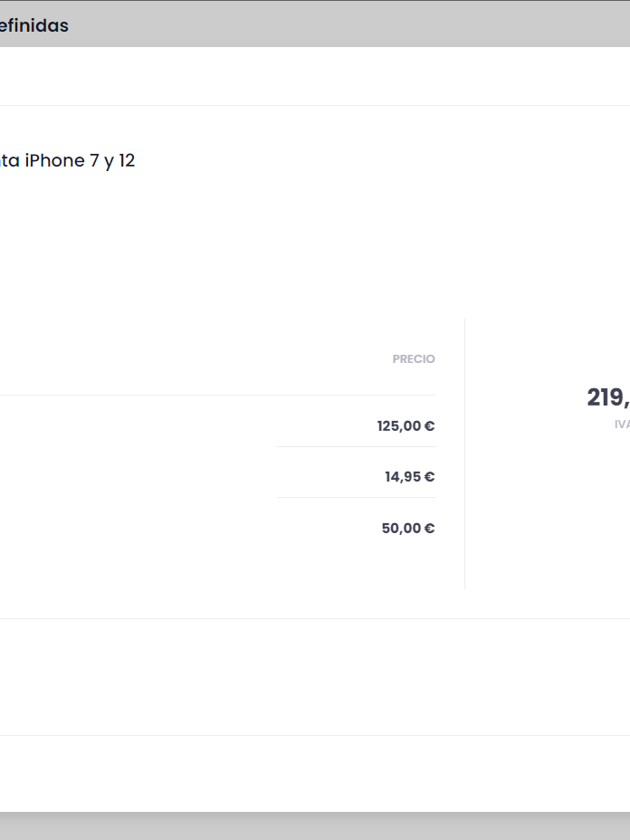The width and height of the screenshot is (630, 840).
Task: Click the separator between 125,00 € and 14,95 €
Action: coord(355,447)
